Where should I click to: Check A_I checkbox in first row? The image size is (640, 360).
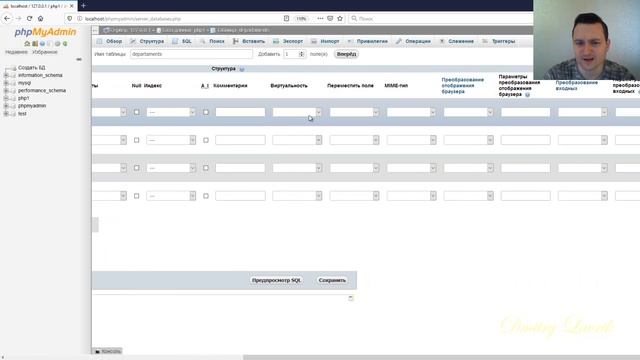pos(206,112)
